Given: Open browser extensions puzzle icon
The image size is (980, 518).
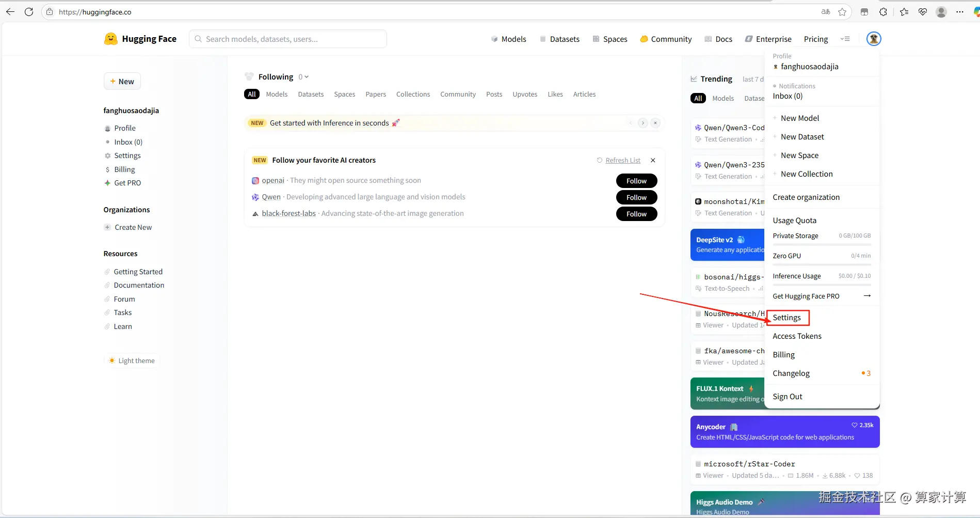Looking at the screenshot, I should pyautogui.click(x=883, y=12).
